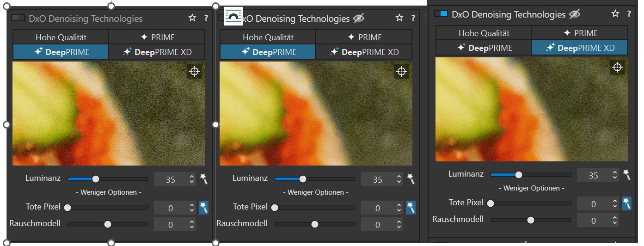Select DeepPRIME XD mode in the leftmost panel
The height and width of the screenshot is (246, 644).
(156, 52)
